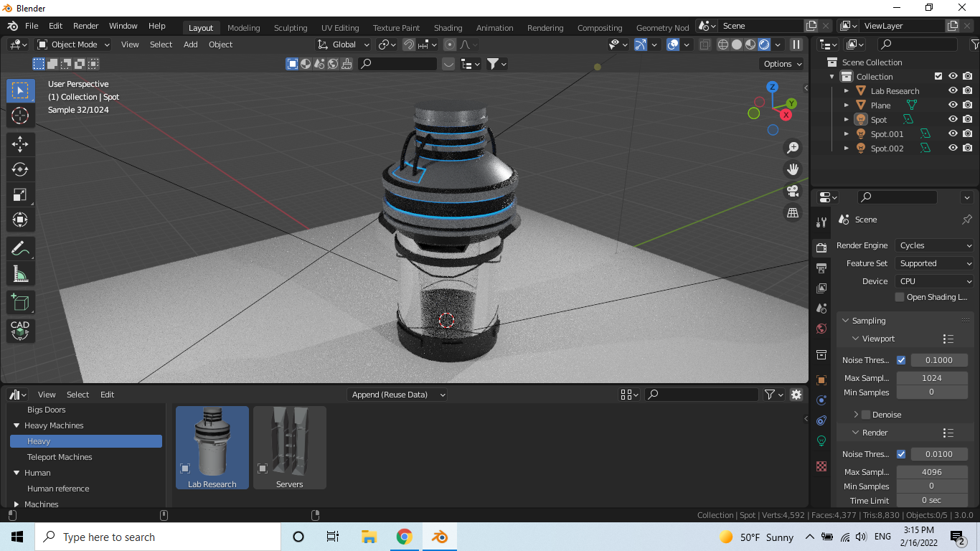
Task: Uncheck the Collection exclude checkbox
Action: tap(938, 77)
